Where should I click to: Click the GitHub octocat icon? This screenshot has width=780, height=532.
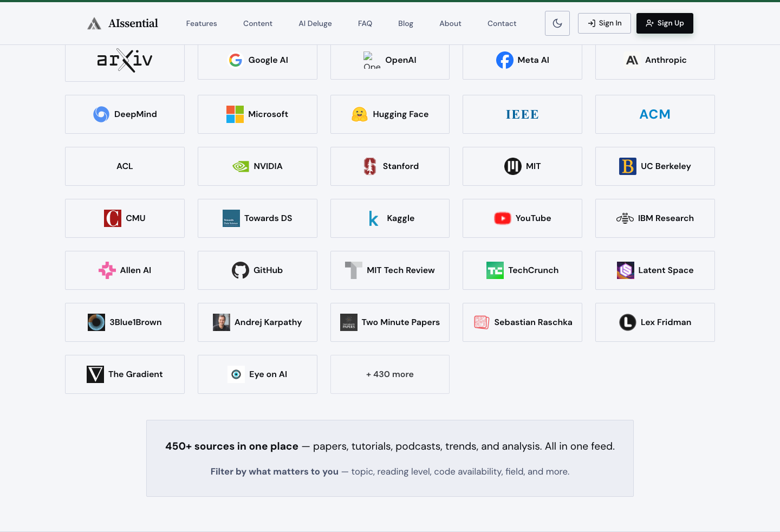240,270
